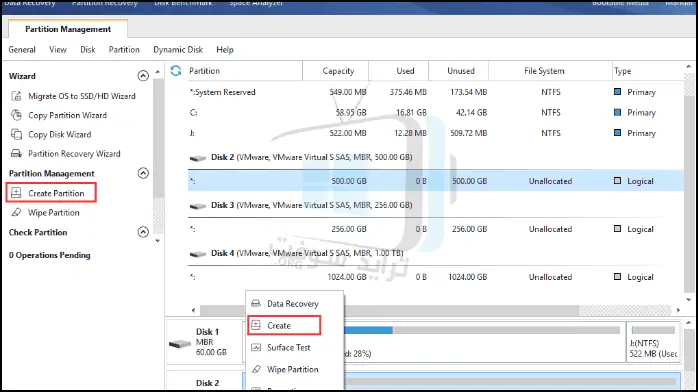Select the C: partition row
The width and height of the screenshot is (698, 392).
436,113
